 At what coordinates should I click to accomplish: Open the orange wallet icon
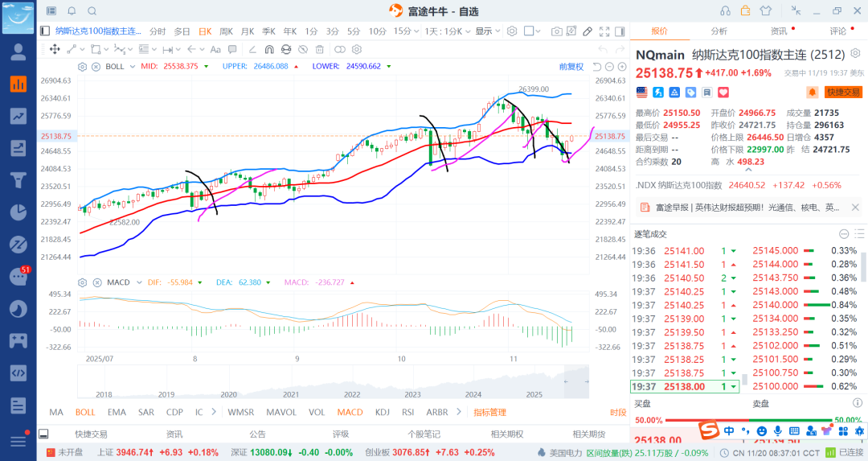tap(746, 11)
